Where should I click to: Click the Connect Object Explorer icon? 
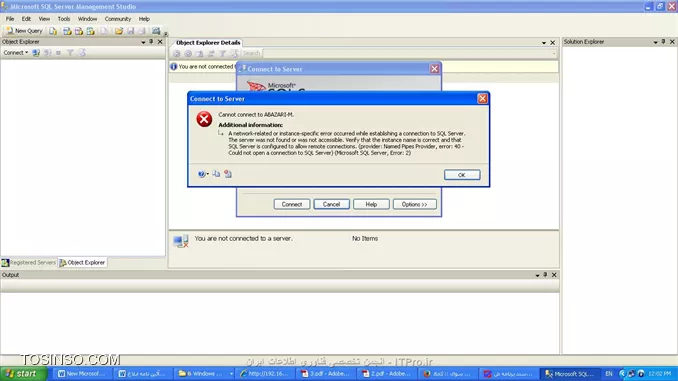[36, 53]
